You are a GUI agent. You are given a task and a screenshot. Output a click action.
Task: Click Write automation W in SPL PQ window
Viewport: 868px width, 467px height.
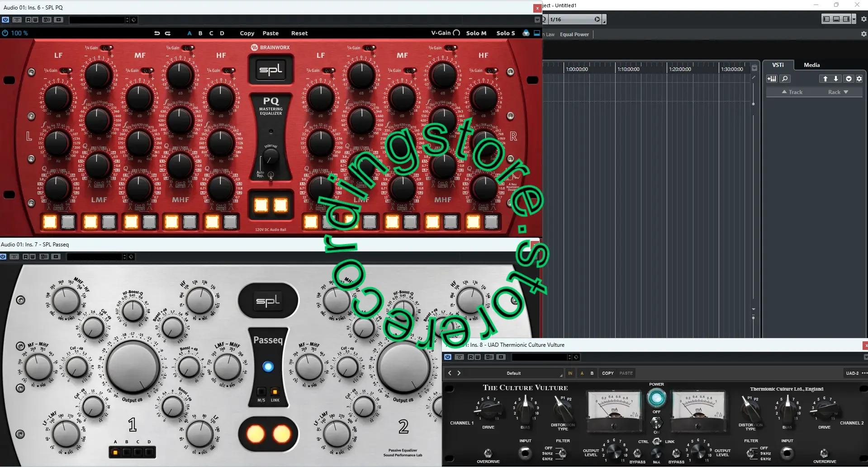tap(35, 20)
